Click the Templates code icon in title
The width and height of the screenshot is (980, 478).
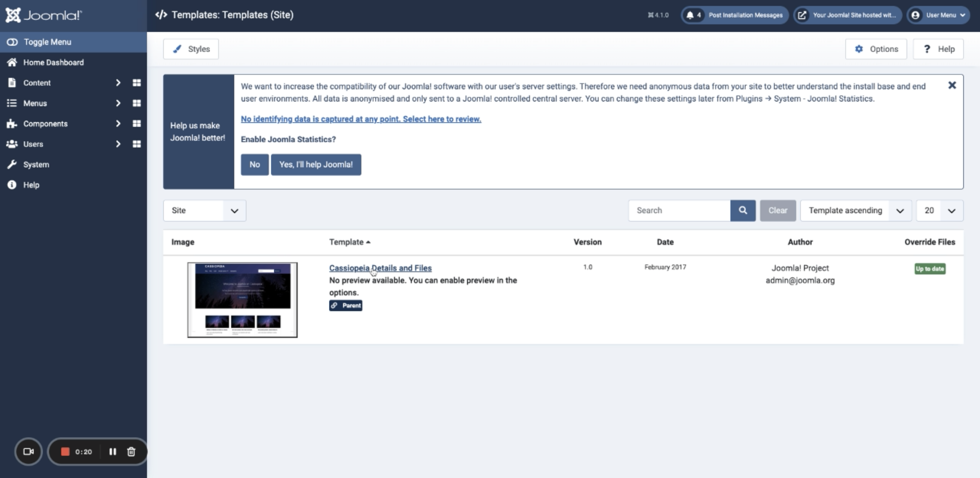coord(161,15)
